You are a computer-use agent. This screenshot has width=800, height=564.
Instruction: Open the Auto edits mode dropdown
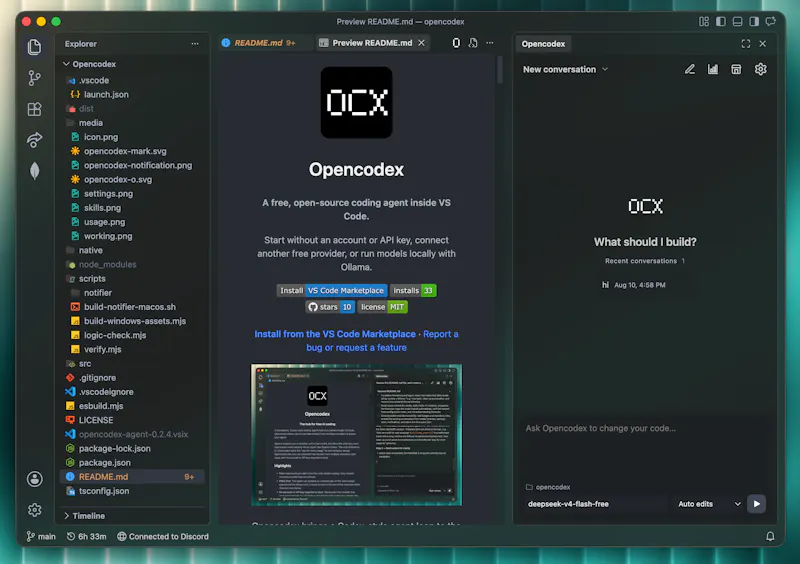click(709, 504)
